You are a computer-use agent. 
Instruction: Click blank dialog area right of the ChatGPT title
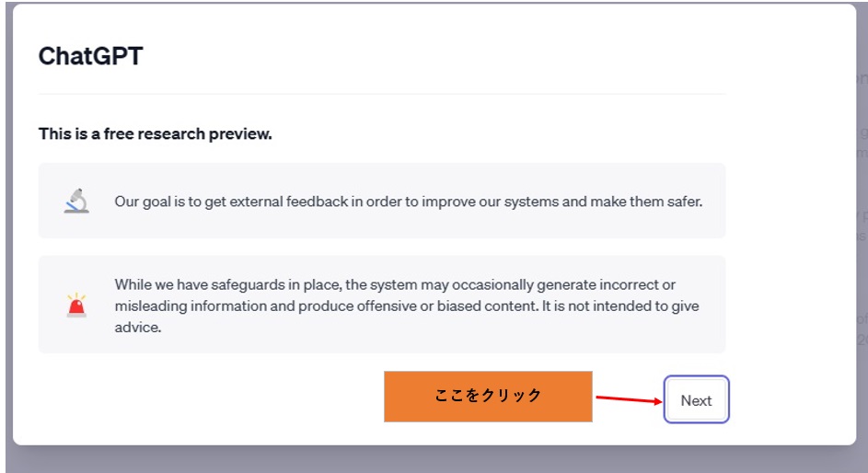[x=460, y=56]
